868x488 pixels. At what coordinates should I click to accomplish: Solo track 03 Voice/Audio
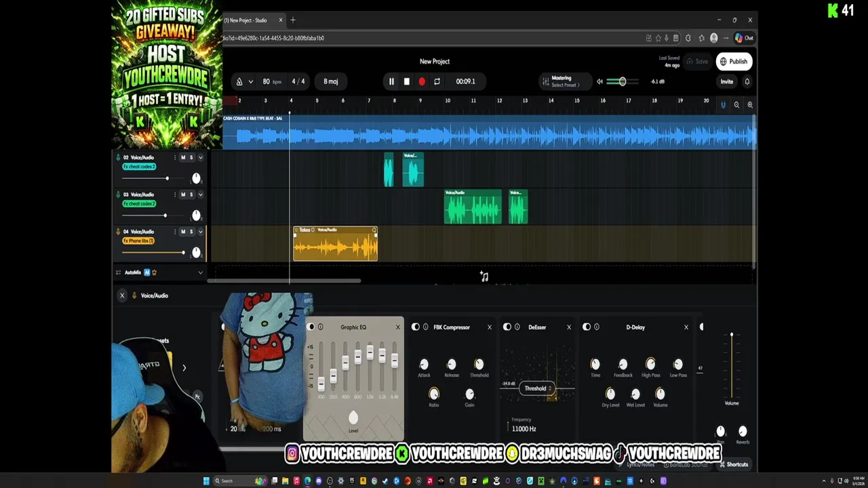(191, 195)
